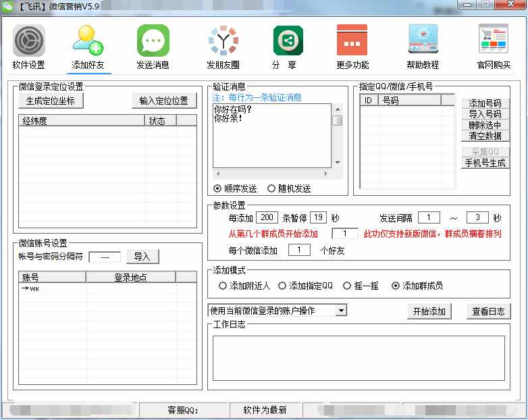Click the 每添加 count field showing 200

(267, 217)
